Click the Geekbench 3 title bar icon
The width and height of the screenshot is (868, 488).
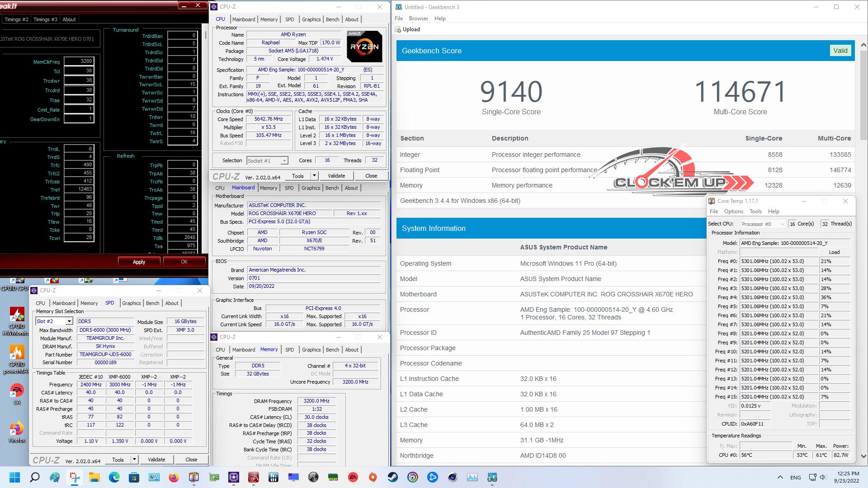point(398,7)
